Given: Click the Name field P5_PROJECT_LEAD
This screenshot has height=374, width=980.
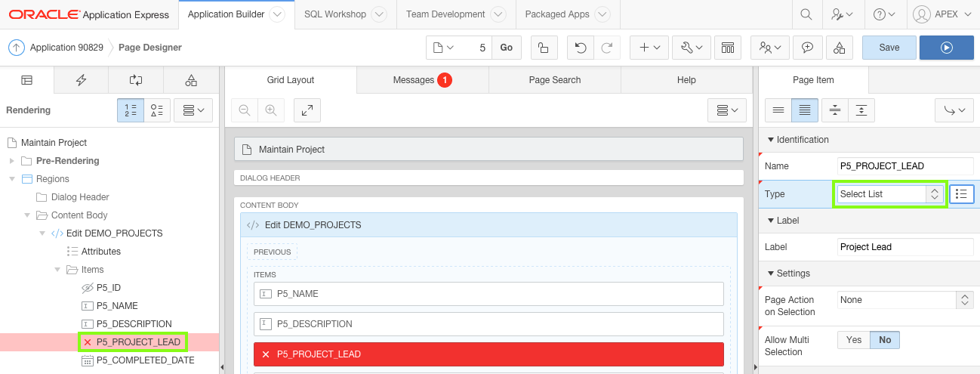Looking at the screenshot, I should [x=906, y=166].
